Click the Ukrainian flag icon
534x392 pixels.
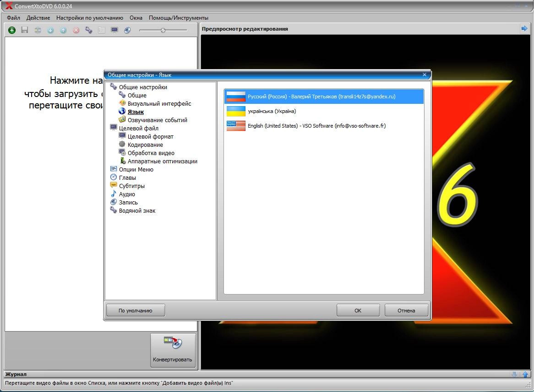[x=236, y=111]
